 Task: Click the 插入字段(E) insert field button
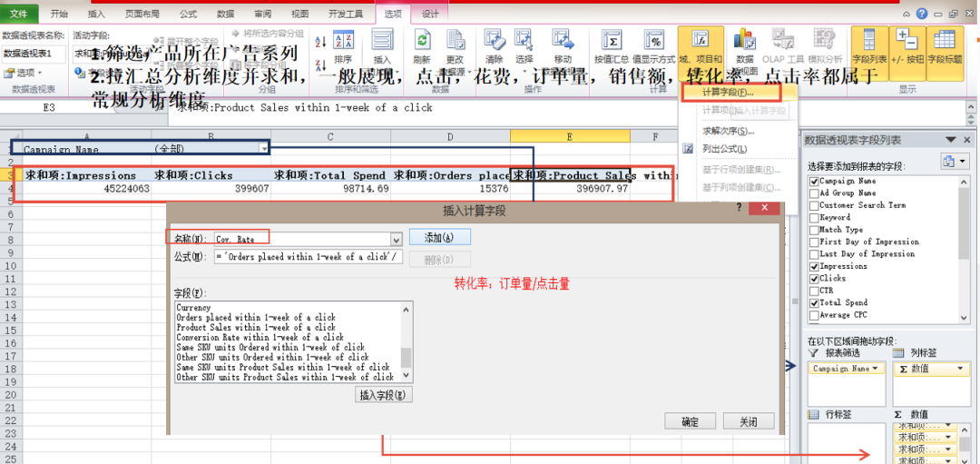tap(384, 395)
